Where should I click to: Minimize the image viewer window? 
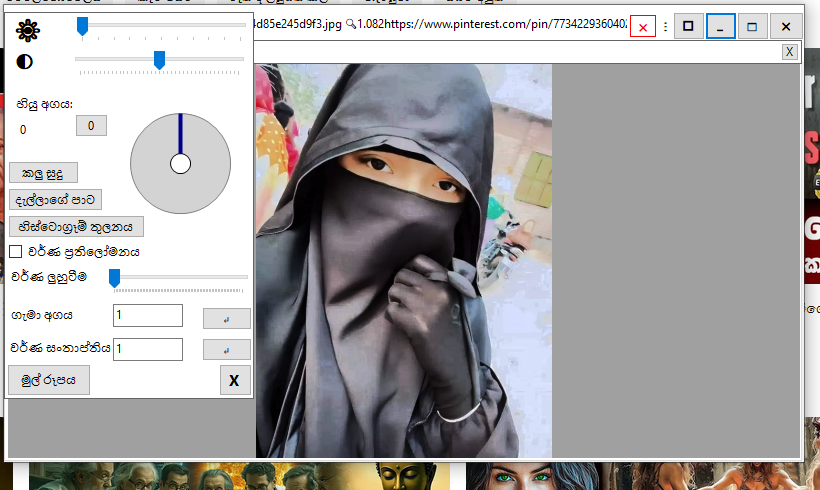pos(720,26)
